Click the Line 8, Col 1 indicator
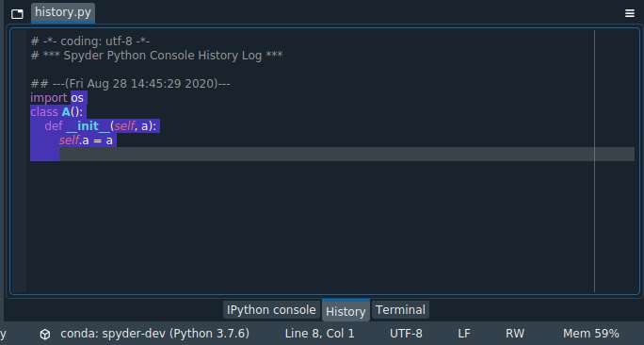This screenshot has width=644, height=345. pos(319,333)
